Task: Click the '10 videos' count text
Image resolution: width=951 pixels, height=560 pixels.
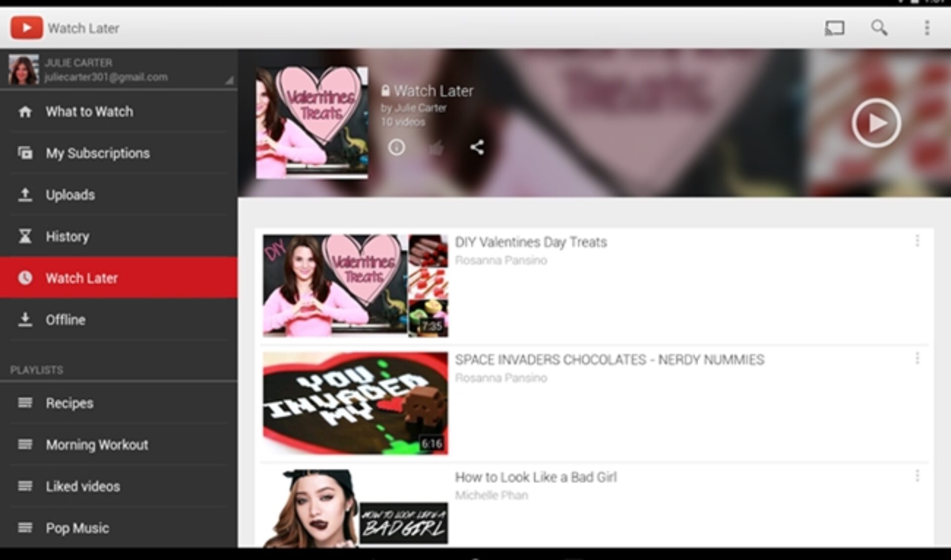Action: pyautogui.click(x=403, y=122)
